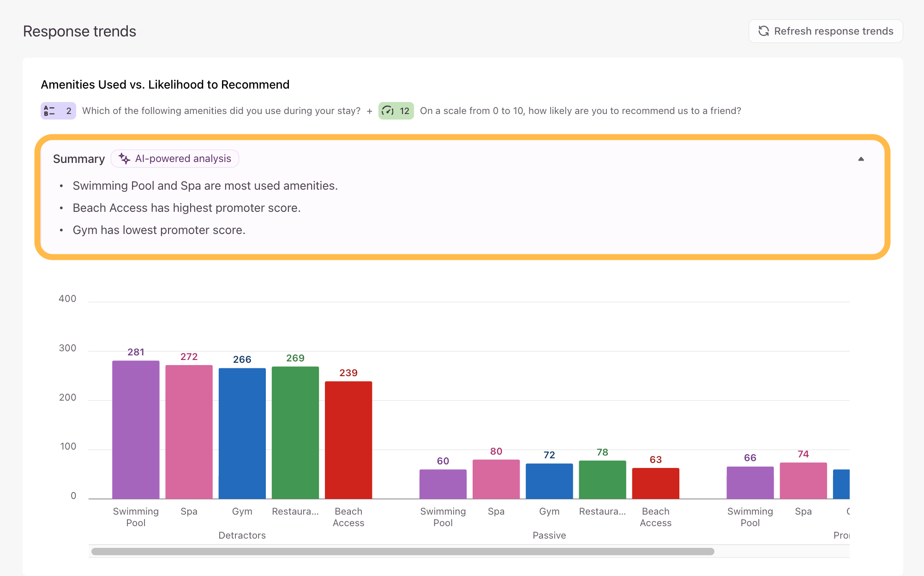Click the Passive Swimming Pool bar (60)

pos(443,484)
